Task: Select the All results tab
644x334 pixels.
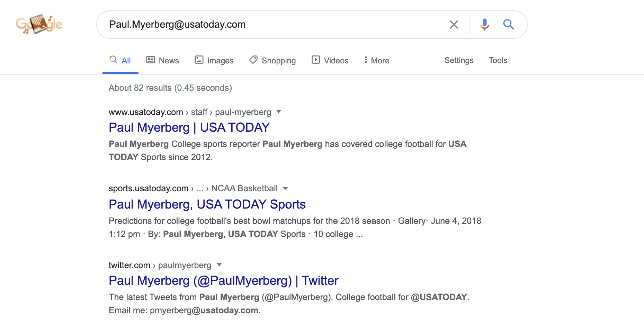Action: pos(120,61)
